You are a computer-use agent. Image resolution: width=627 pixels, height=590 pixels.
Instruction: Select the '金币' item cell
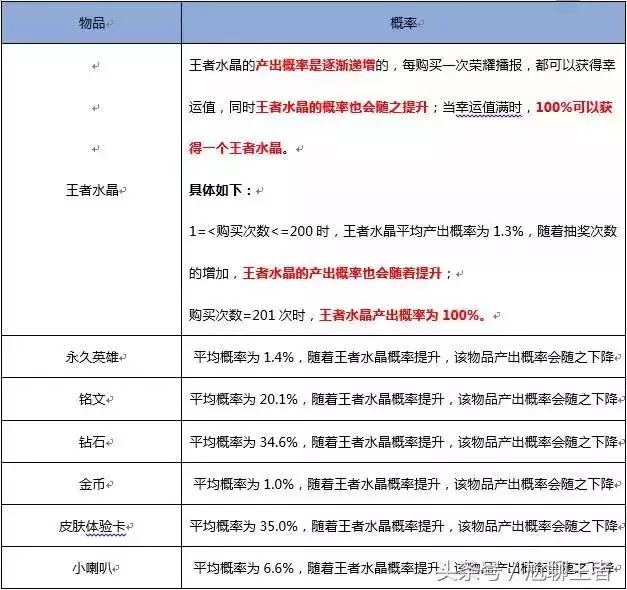click(x=92, y=484)
